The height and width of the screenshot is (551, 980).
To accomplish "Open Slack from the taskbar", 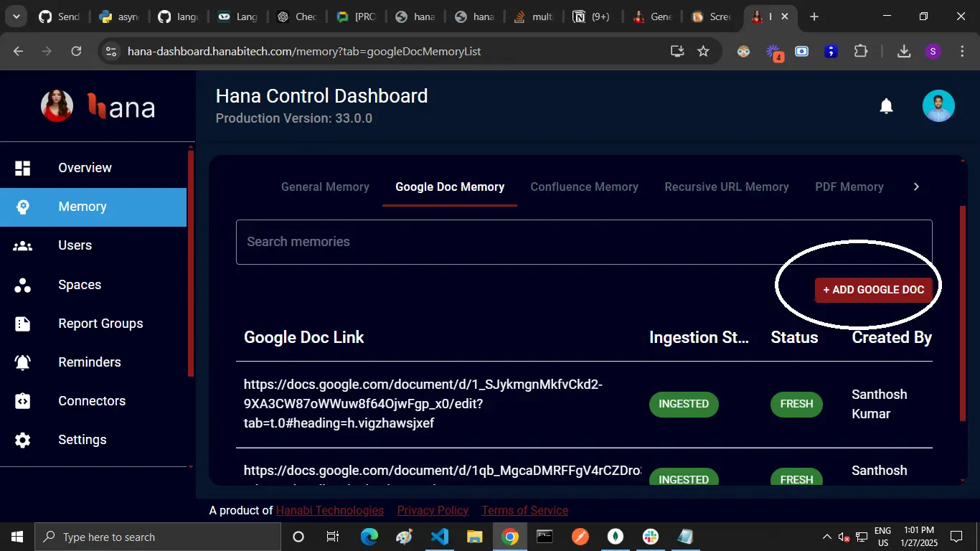I will 651,537.
